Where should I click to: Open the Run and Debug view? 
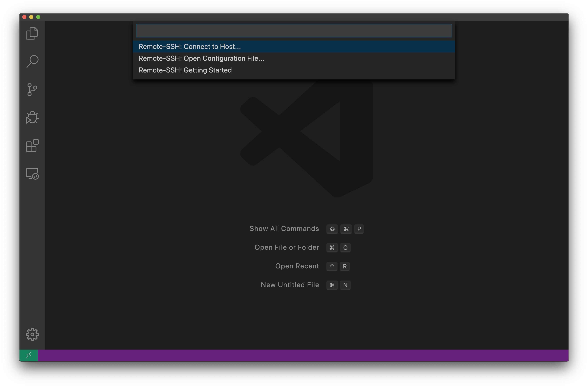(32, 117)
